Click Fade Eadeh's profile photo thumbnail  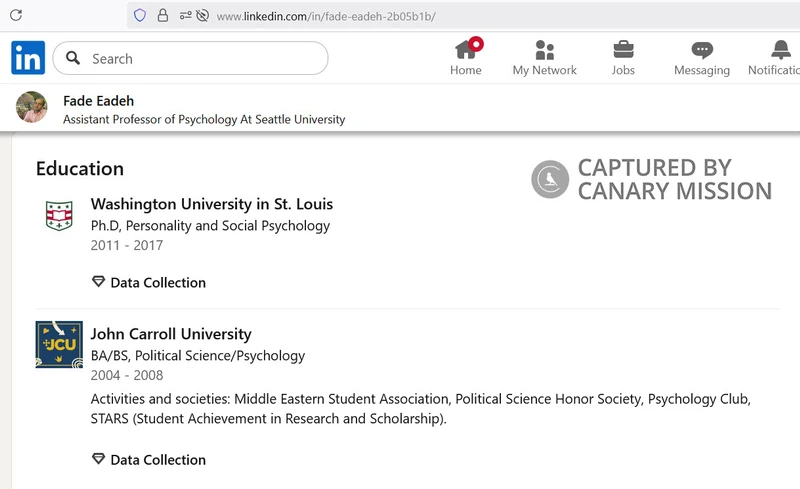(x=32, y=107)
